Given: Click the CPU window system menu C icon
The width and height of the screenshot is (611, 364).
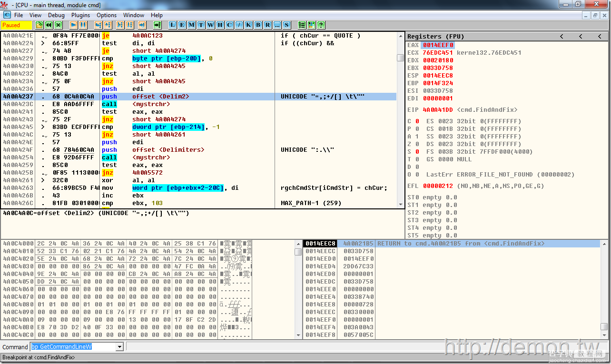Looking at the screenshot, I should tap(7, 15).
